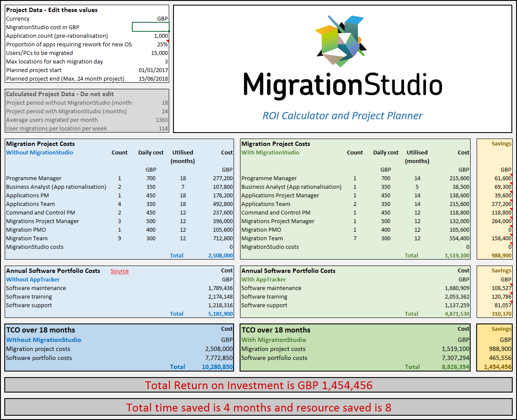The height and width of the screenshot is (420, 517).
Task: Select Applications PM cost 178,200
Action: coord(223,196)
